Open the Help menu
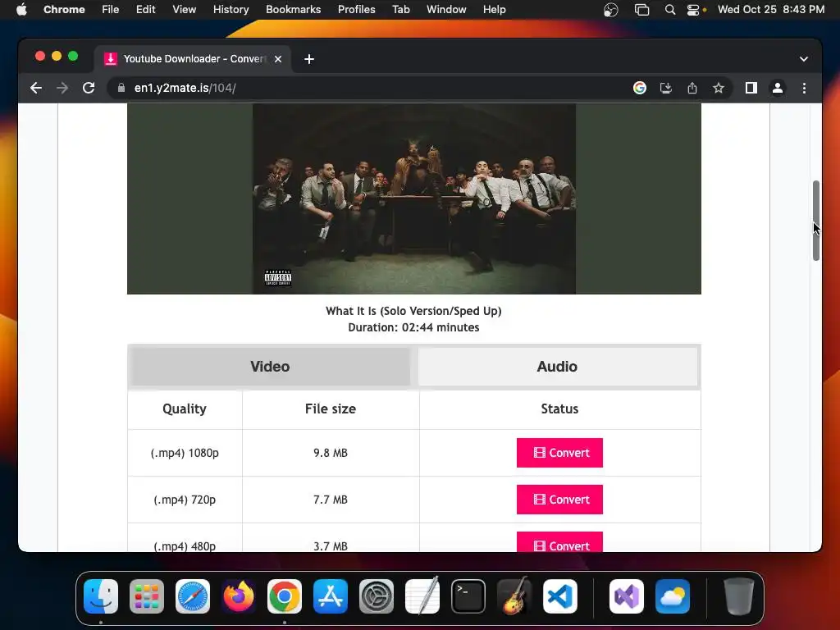840x630 pixels. [494, 9]
